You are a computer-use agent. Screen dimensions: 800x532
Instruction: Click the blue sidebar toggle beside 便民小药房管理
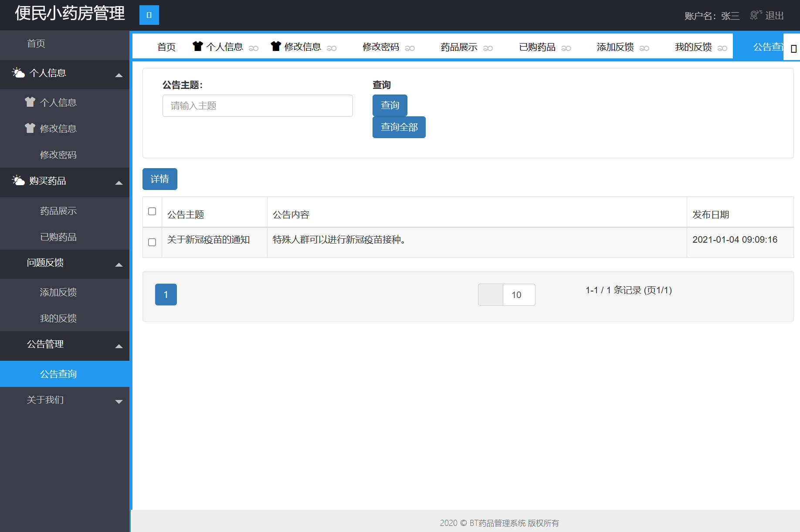(x=149, y=14)
